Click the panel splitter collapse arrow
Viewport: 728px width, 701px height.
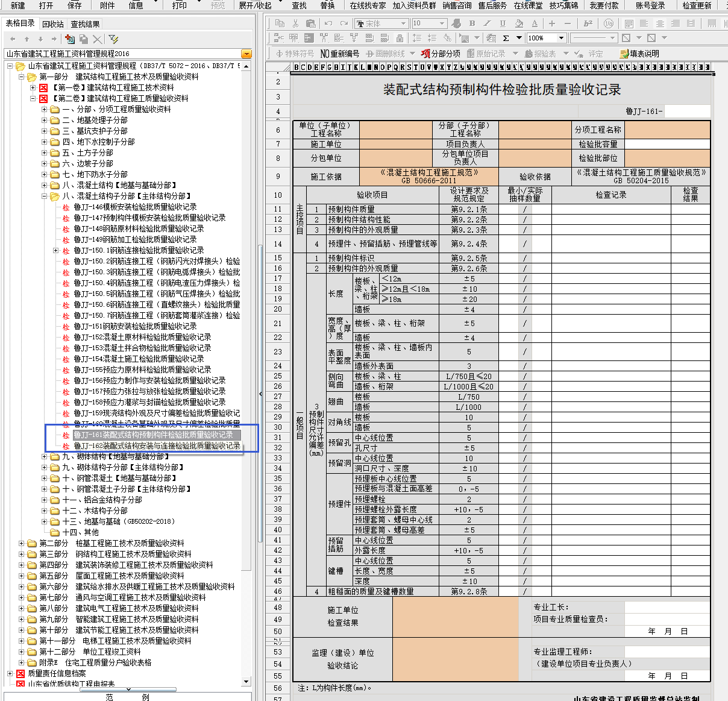coord(260,394)
